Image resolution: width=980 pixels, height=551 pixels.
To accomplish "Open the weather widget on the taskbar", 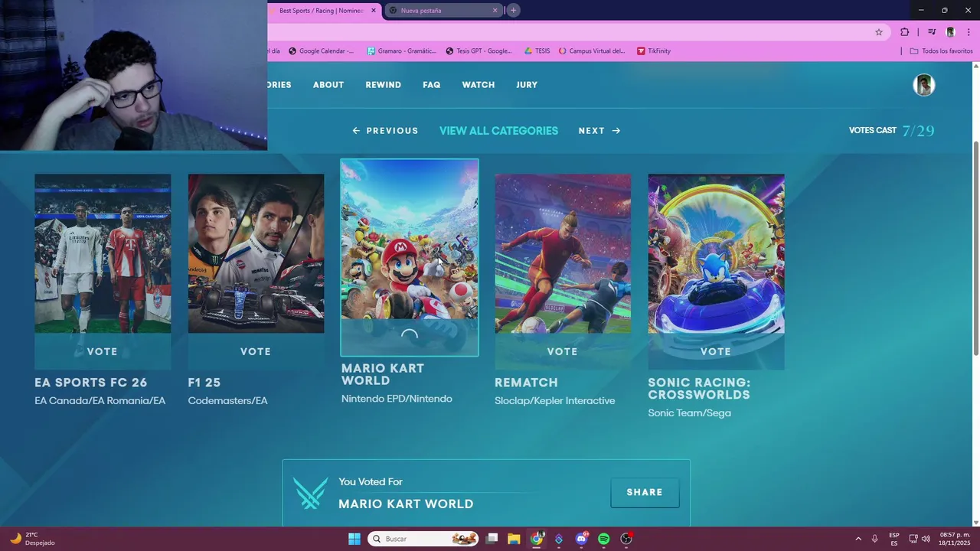I will pyautogui.click(x=32, y=539).
